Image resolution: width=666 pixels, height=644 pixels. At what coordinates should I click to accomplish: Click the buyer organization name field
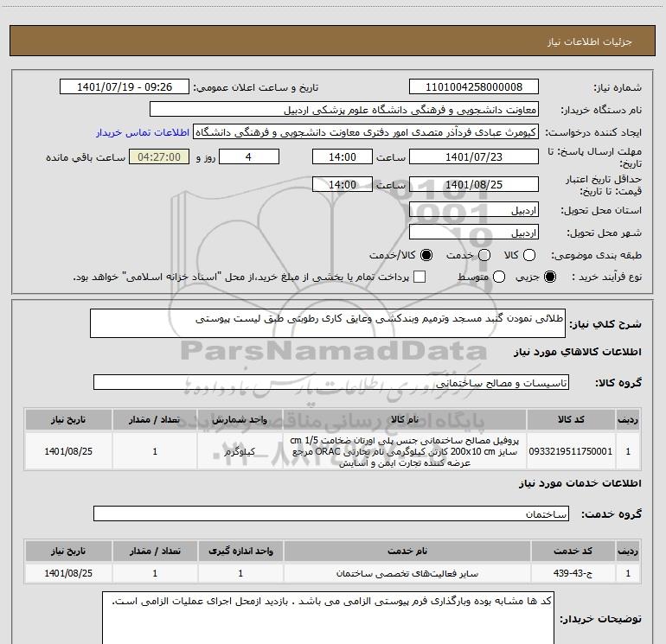(x=344, y=110)
